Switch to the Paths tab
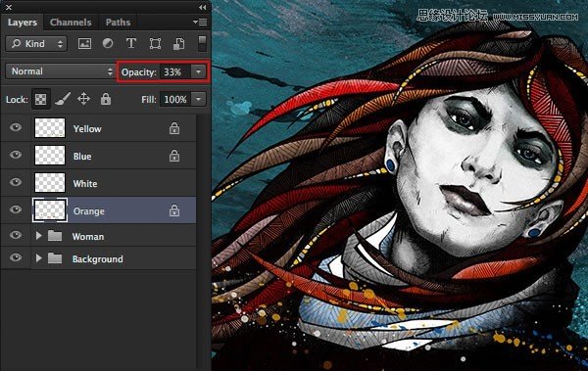588x371 pixels. point(118,23)
